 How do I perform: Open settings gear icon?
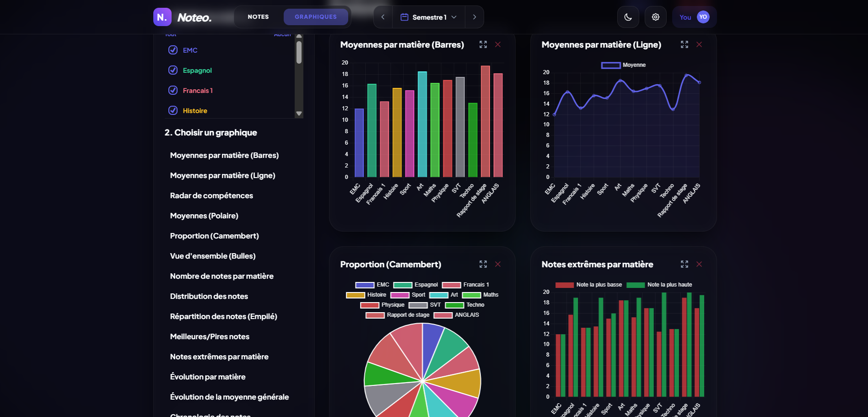(x=655, y=17)
